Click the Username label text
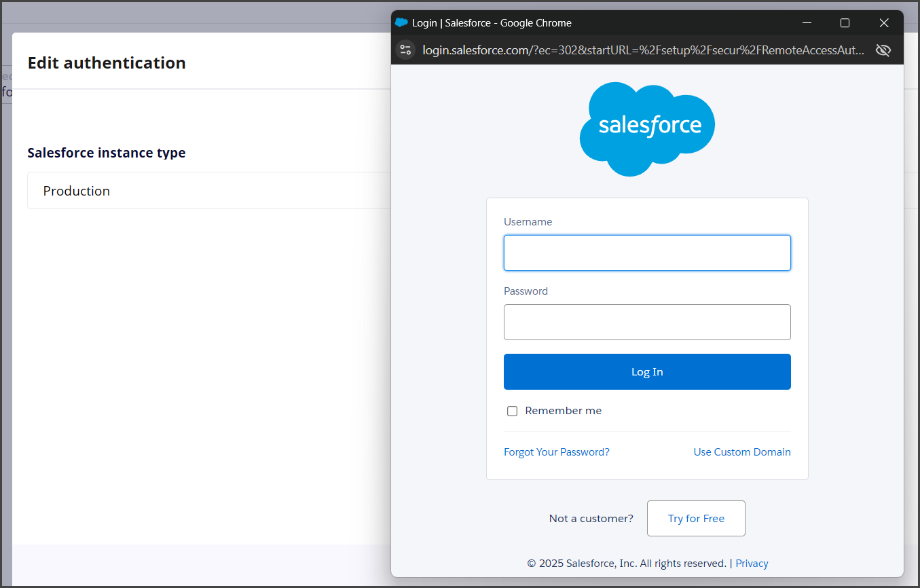This screenshot has width=920, height=588. (x=528, y=222)
